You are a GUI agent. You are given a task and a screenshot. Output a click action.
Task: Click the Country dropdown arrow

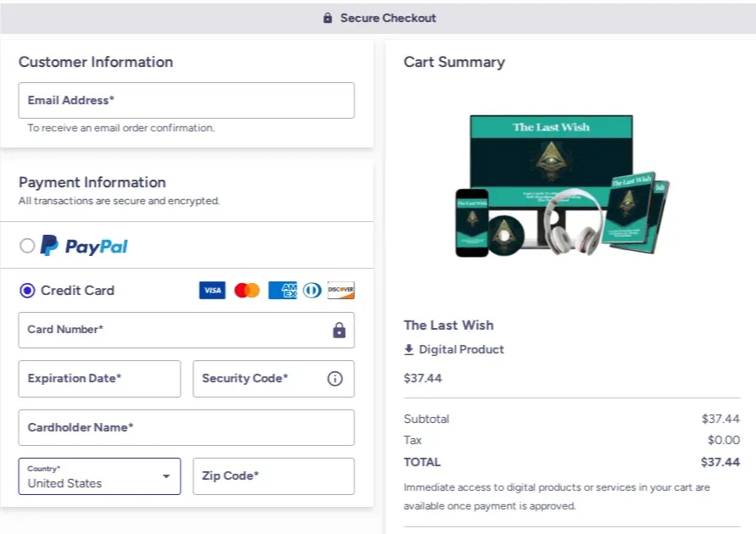[x=166, y=476]
